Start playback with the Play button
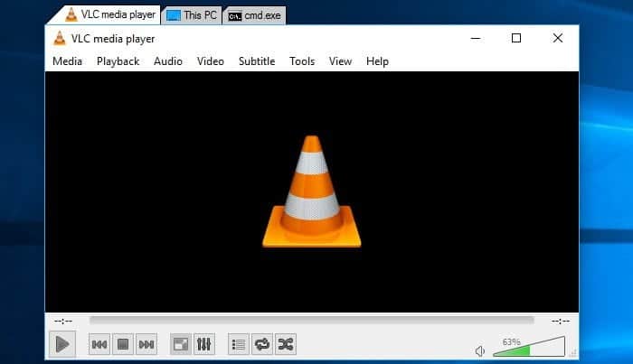The height and width of the screenshot is (364, 633). click(x=62, y=344)
